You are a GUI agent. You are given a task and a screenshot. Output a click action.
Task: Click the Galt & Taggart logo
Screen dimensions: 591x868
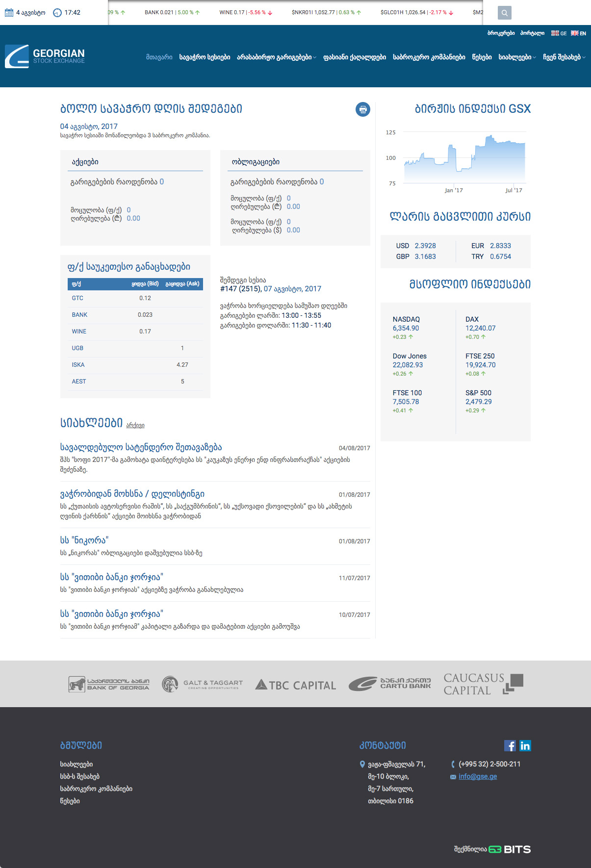[202, 684]
